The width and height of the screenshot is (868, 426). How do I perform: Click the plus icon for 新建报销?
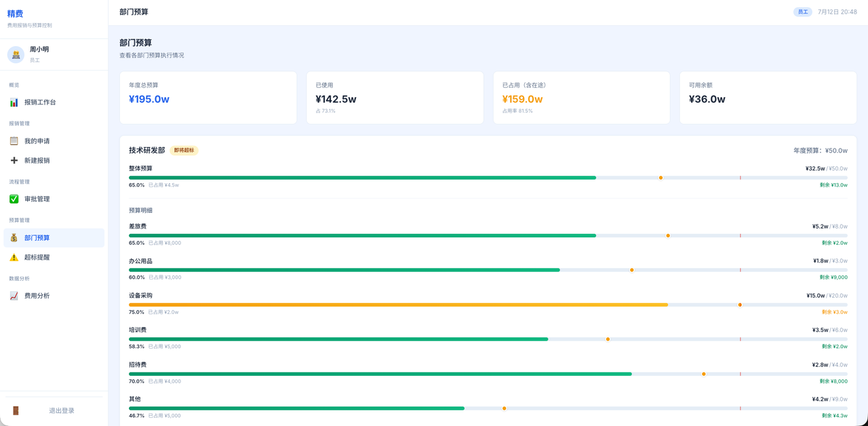[14, 161]
